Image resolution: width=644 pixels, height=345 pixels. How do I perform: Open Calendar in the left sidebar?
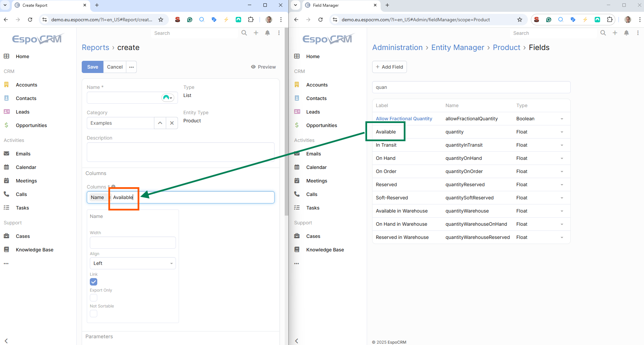click(26, 167)
